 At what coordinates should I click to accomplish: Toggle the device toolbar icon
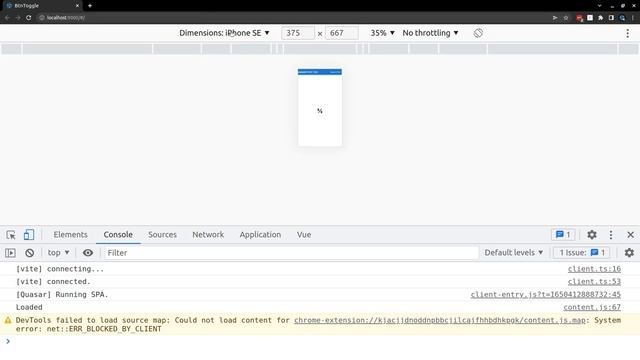pos(29,235)
